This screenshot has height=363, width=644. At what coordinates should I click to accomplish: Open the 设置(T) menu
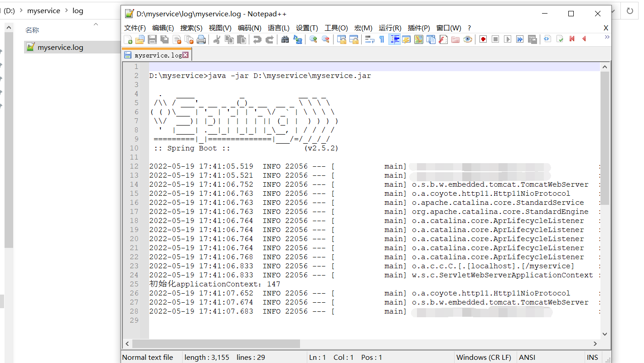click(x=307, y=28)
